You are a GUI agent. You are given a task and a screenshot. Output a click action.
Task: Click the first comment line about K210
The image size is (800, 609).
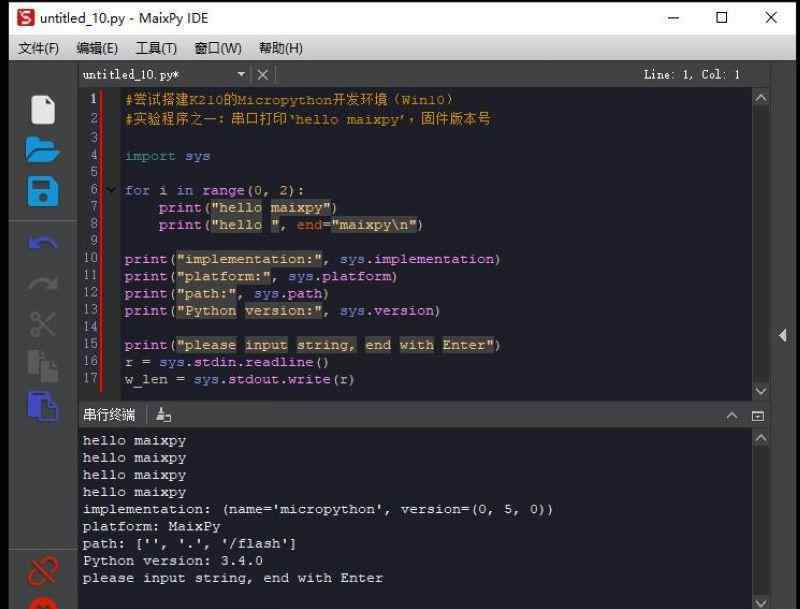point(289,99)
